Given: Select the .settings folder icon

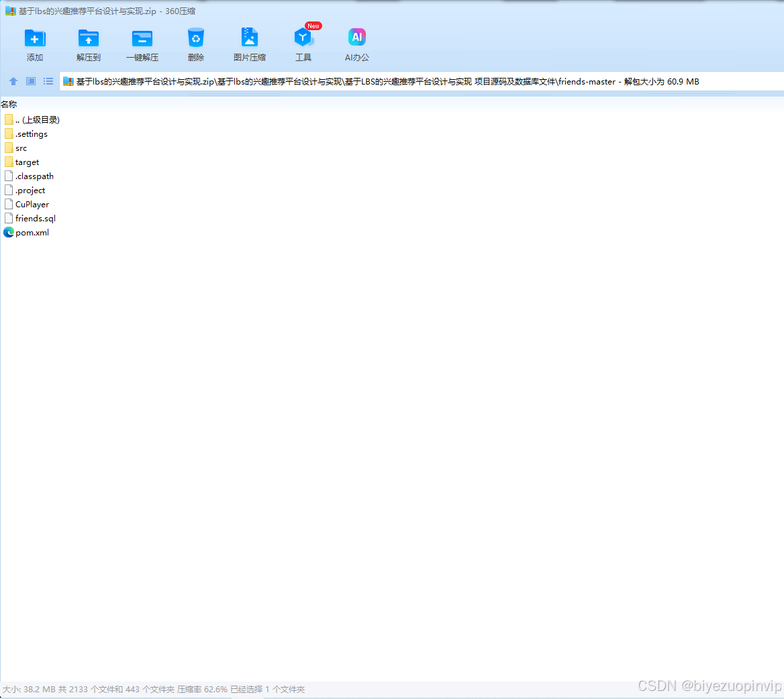Looking at the screenshot, I should coord(9,134).
